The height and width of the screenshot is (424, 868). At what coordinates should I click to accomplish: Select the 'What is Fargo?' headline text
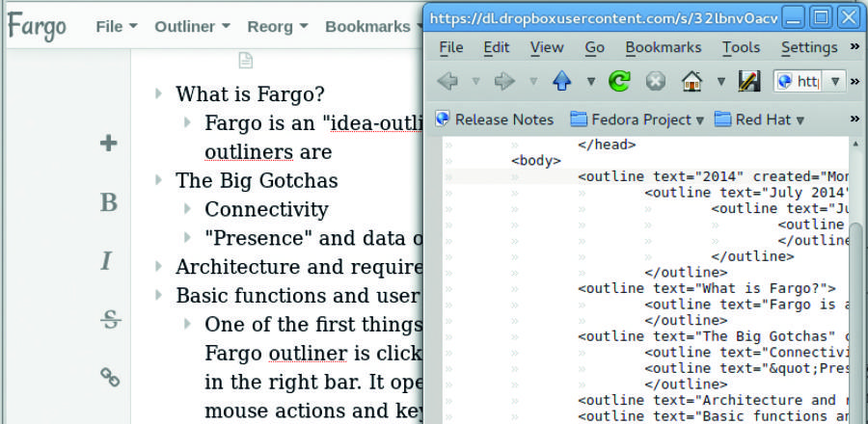tap(250, 94)
